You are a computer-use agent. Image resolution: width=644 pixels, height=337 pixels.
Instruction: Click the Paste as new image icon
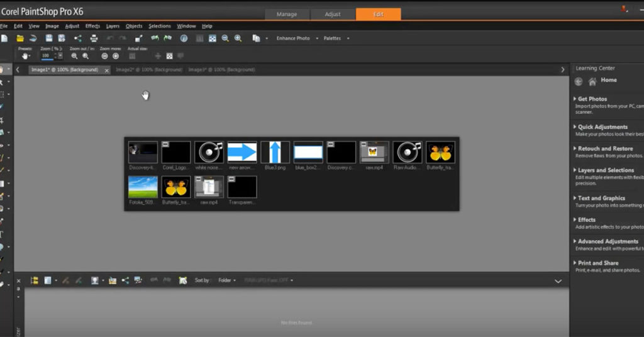(x=256, y=38)
